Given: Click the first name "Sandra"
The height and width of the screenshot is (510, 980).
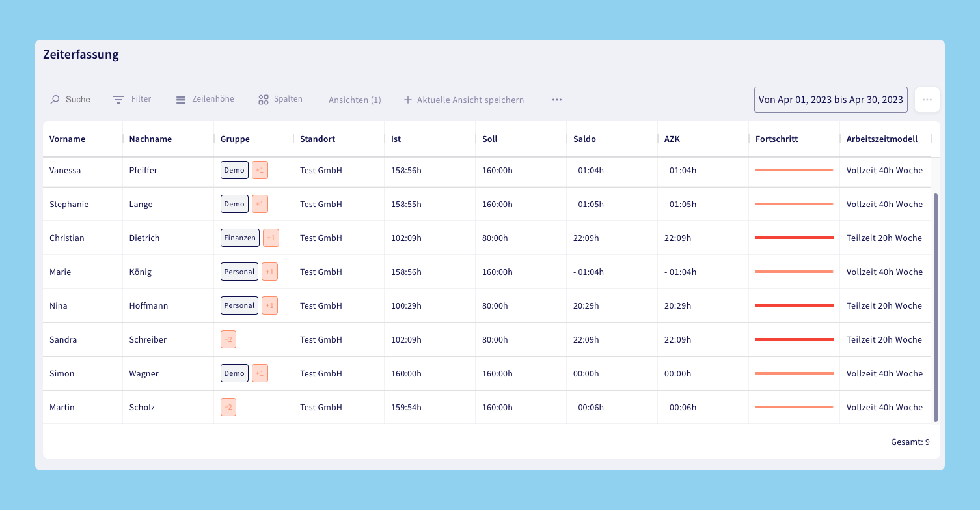Looking at the screenshot, I should [63, 339].
